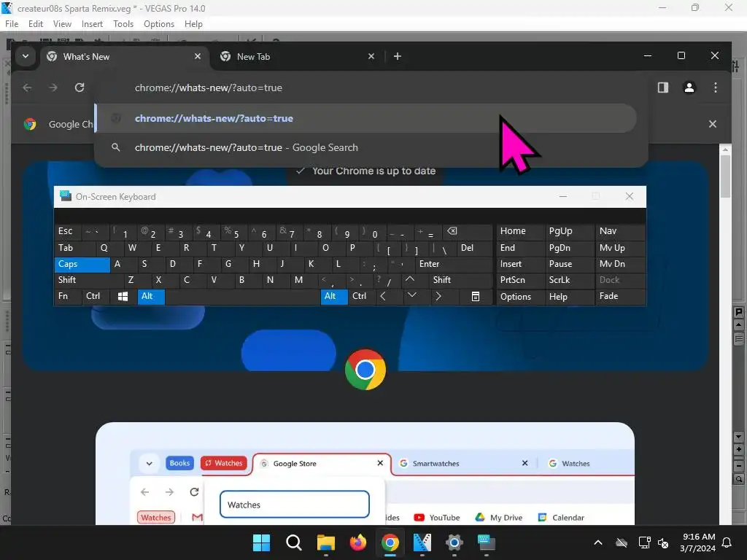
Task: Open the notifications bell
Action: click(x=727, y=542)
